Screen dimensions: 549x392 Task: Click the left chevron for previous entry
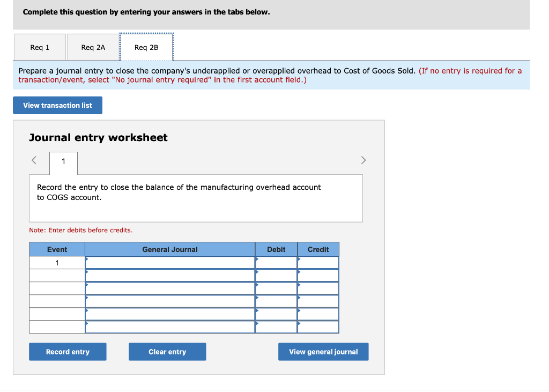point(33,160)
